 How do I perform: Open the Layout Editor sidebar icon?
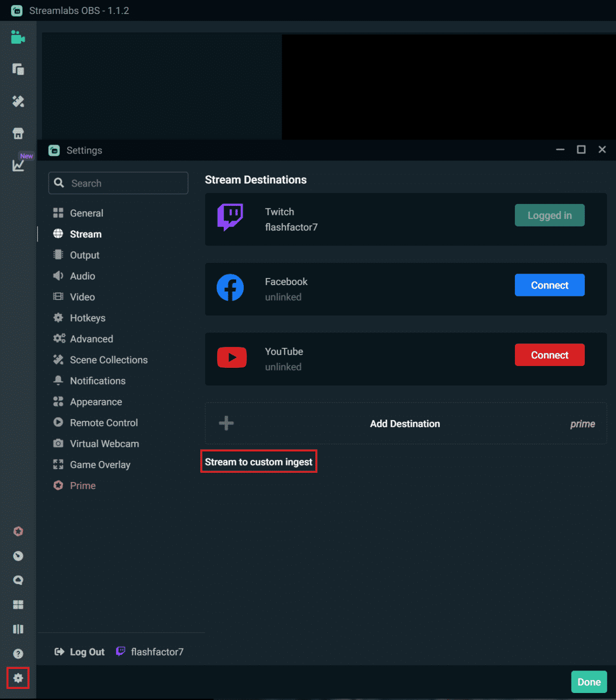(x=18, y=69)
